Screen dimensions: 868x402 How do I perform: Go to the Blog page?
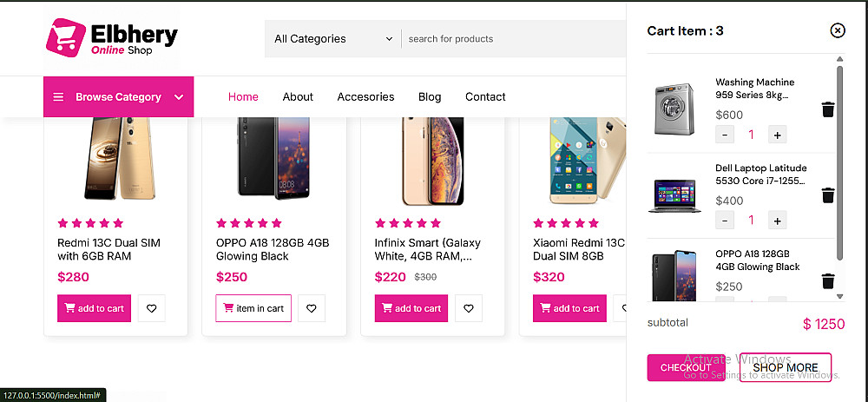pos(430,97)
